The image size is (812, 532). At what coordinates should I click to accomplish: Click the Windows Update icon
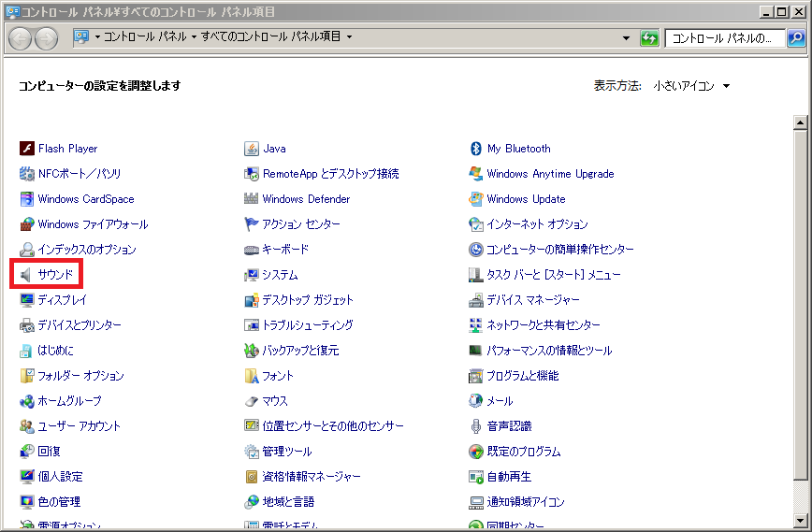(x=475, y=199)
